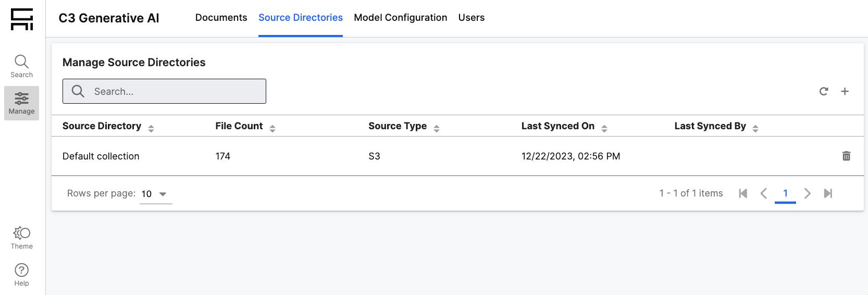The width and height of the screenshot is (868, 295).
Task: Open the Help sidebar icon
Action: [21, 275]
